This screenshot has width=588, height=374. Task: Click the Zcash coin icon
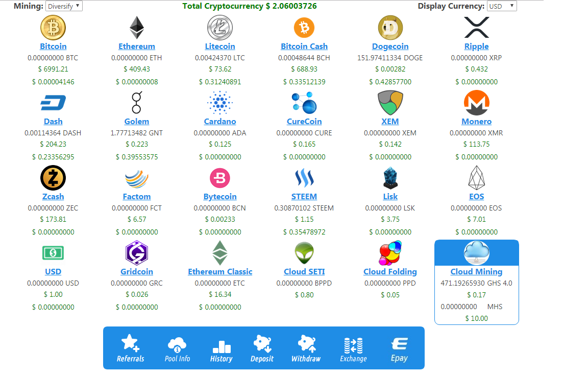pyautogui.click(x=53, y=178)
